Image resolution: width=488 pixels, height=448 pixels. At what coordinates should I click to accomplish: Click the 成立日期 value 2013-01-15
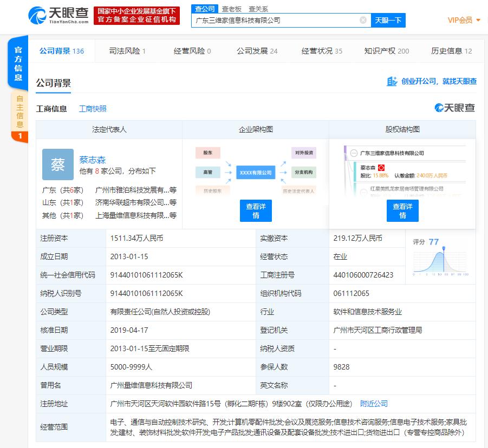[129, 257]
